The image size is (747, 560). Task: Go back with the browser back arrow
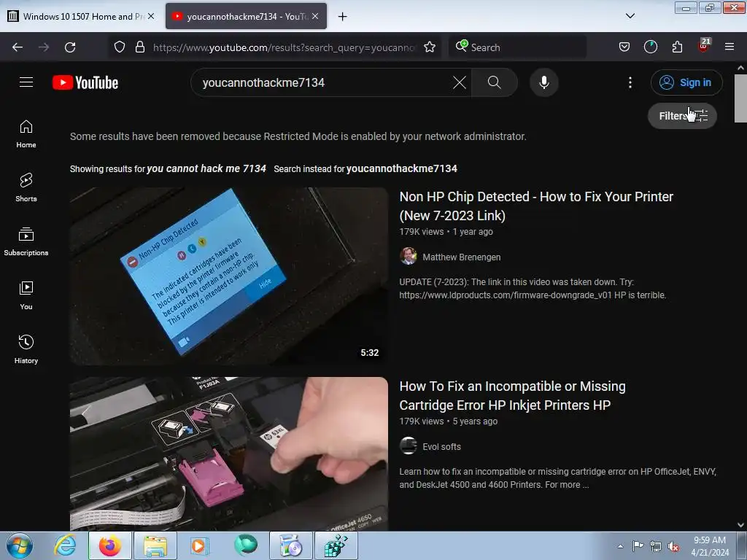[18, 47]
